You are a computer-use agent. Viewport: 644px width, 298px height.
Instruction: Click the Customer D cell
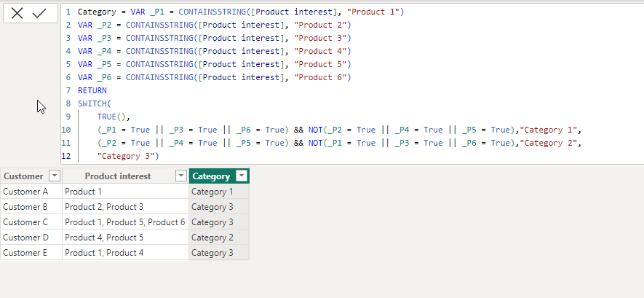(31, 238)
